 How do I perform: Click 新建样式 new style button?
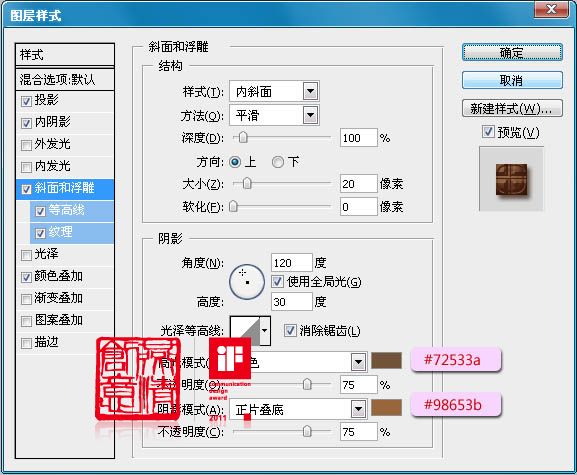(x=512, y=109)
